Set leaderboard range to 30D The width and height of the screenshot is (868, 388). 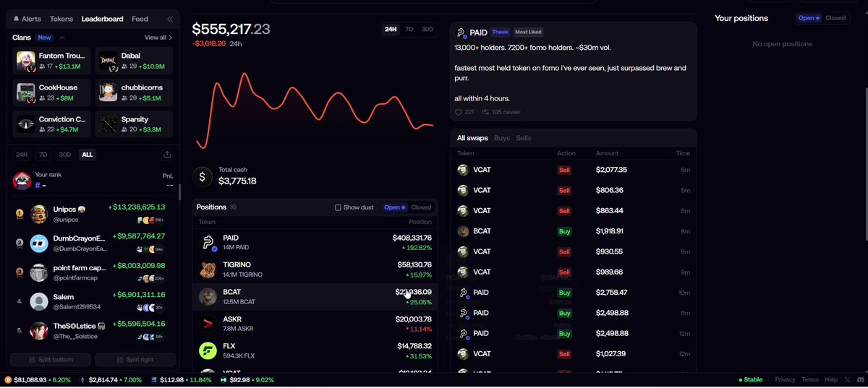pyautogui.click(x=65, y=155)
